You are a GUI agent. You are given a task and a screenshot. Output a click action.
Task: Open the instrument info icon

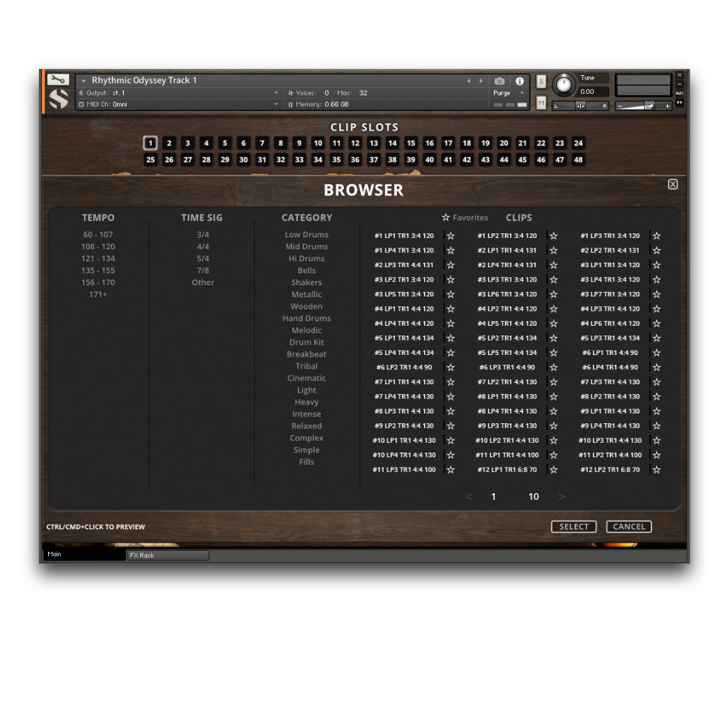(519, 81)
